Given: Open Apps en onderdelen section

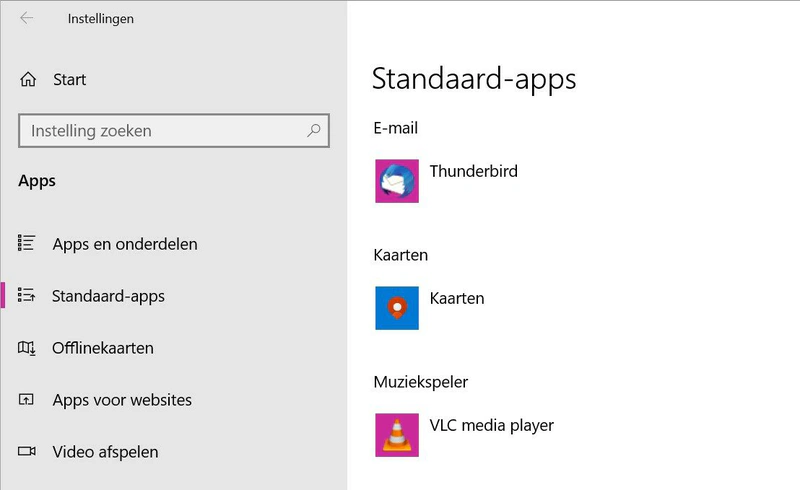Looking at the screenshot, I should (125, 244).
